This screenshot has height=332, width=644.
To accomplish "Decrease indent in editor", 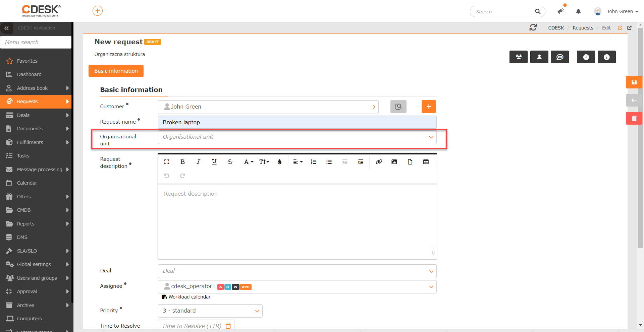I will pyautogui.click(x=345, y=162).
